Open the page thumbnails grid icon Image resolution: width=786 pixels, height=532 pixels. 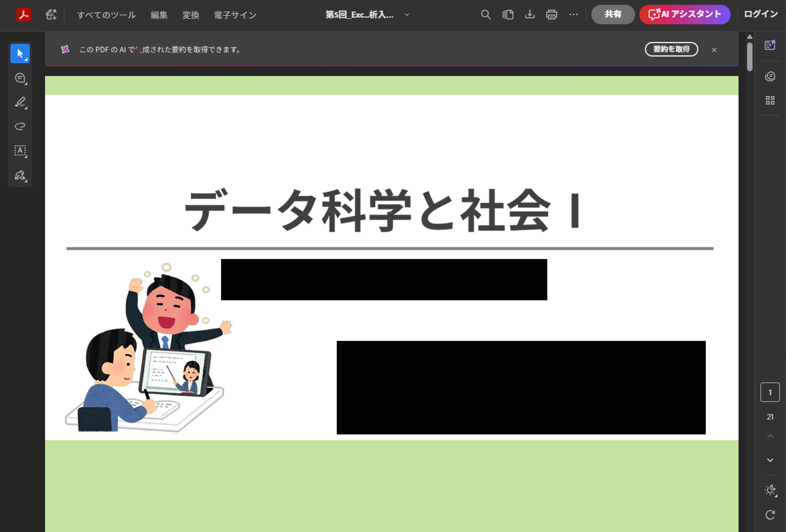(770, 100)
